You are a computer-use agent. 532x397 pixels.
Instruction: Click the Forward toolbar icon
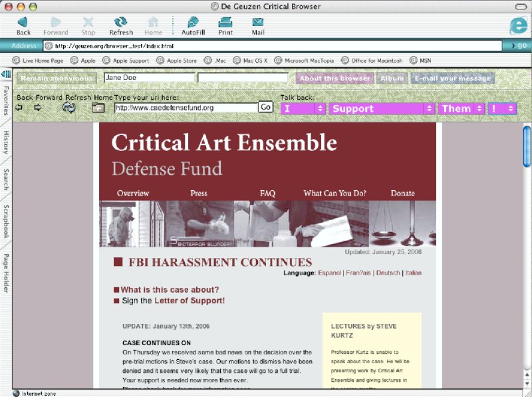[56, 23]
